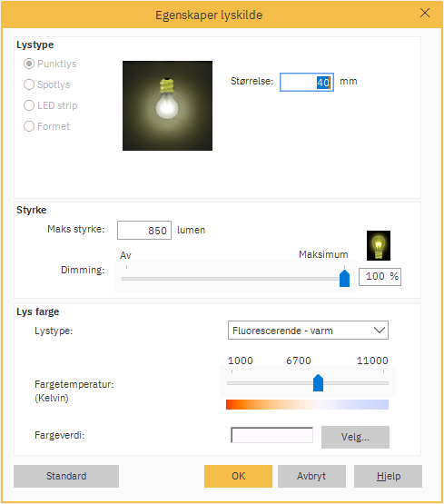444x504 pixels.
Task: Select the Punktlys radio button
Action: click(x=29, y=64)
